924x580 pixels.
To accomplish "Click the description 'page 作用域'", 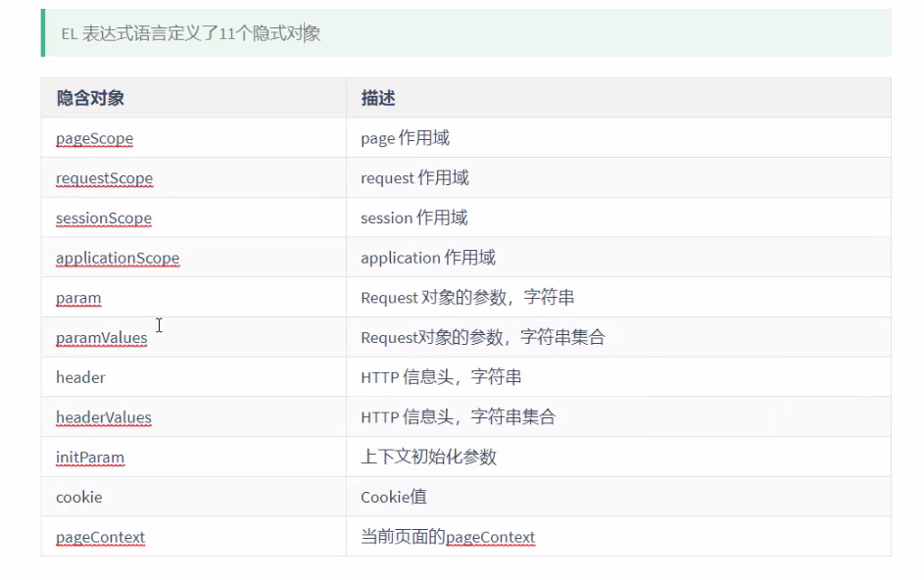I will pos(405,138).
